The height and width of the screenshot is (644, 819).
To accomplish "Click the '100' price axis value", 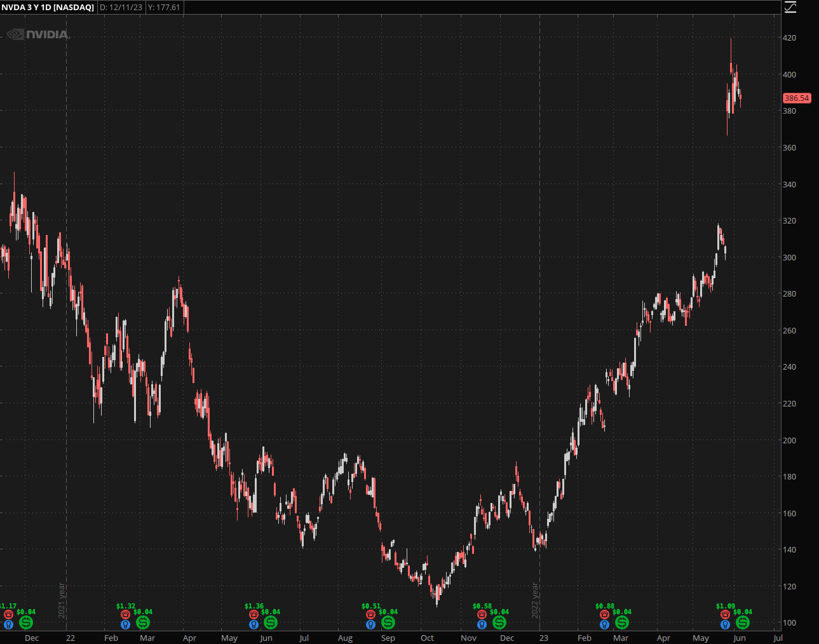I will (x=789, y=623).
